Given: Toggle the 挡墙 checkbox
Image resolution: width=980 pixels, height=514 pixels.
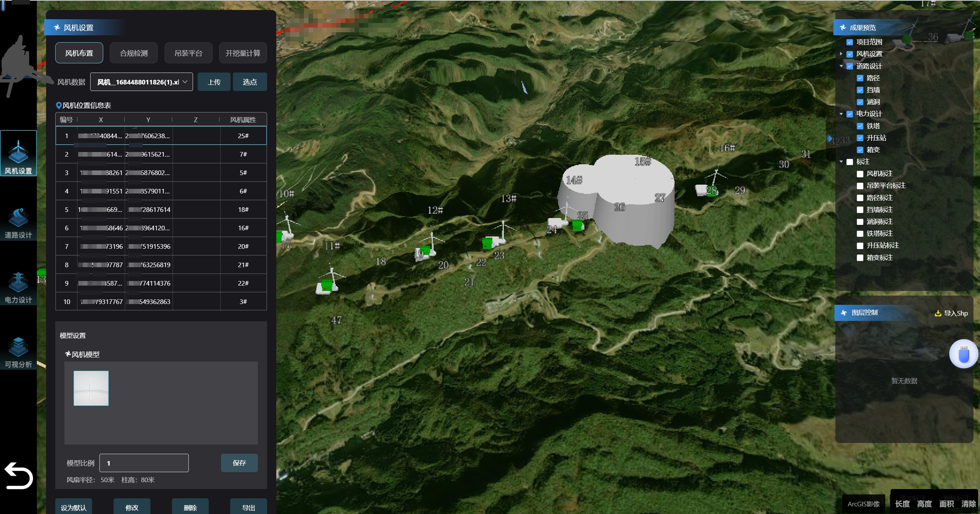Looking at the screenshot, I should click(860, 90).
